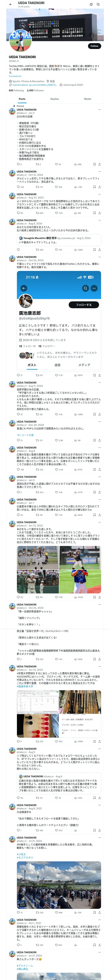Go back with the header arrow
This screenshot has height=980, width=110.
click(x=11, y=5)
